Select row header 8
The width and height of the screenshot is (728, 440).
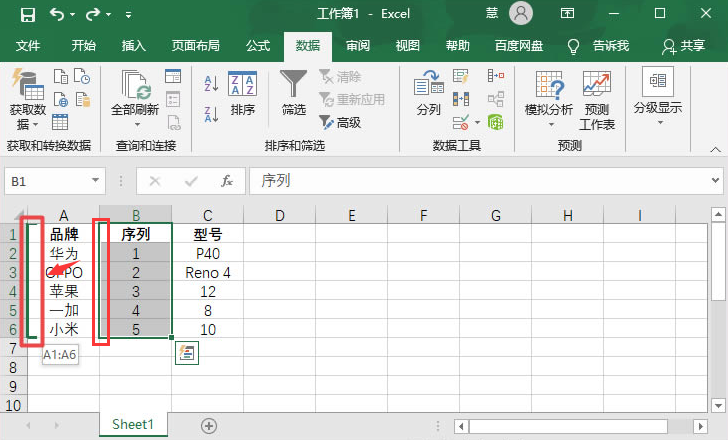[x=13, y=368]
